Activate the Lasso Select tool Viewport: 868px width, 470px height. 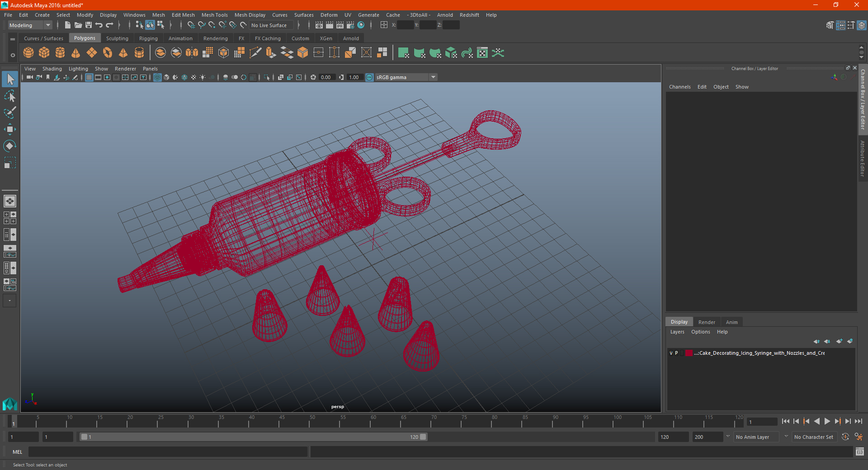10,96
